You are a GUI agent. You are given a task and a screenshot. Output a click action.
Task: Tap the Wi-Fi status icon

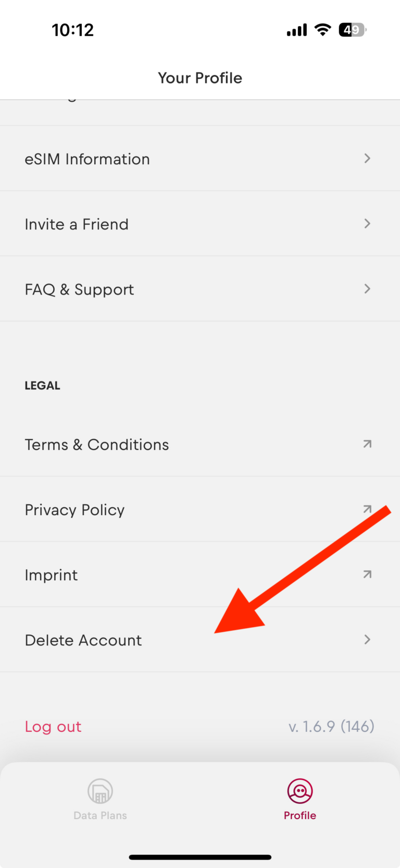point(323,30)
